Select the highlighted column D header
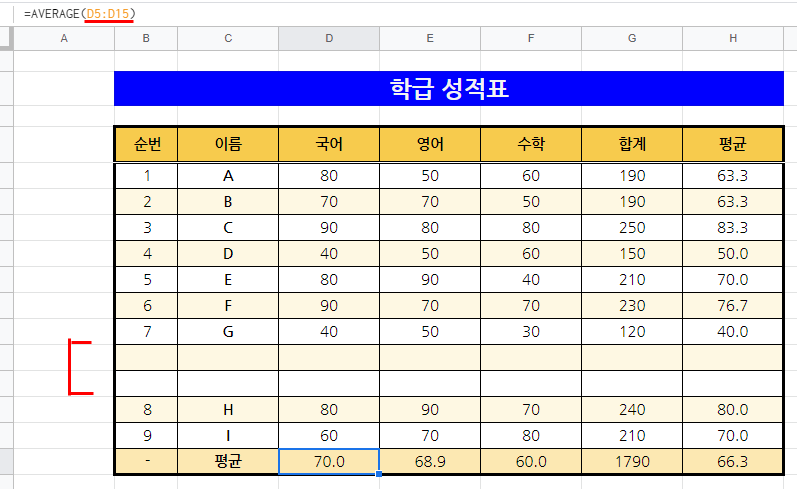Viewport: 797px width, 489px height. [x=329, y=38]
